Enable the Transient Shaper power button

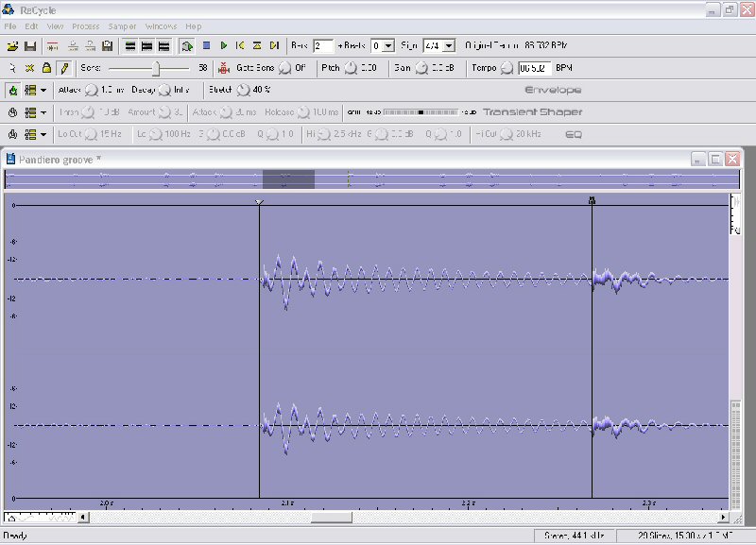pyautogui.click(x=13, y=112)
